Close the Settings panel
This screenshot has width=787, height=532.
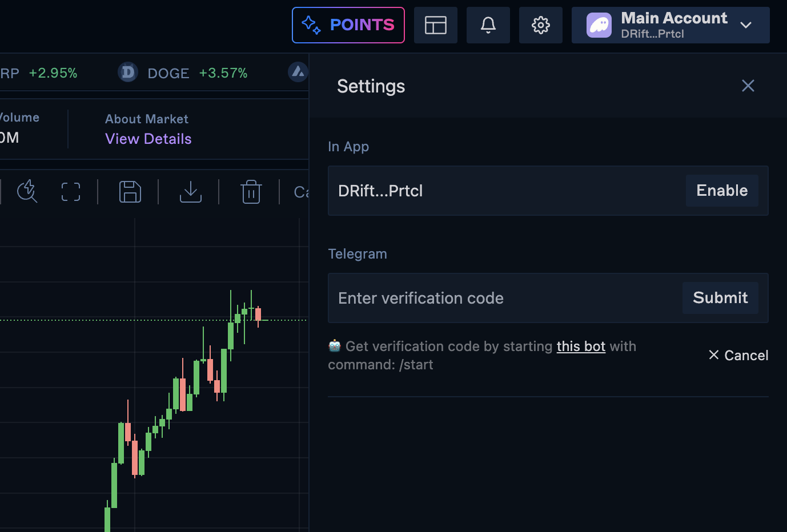coord(748,86)
